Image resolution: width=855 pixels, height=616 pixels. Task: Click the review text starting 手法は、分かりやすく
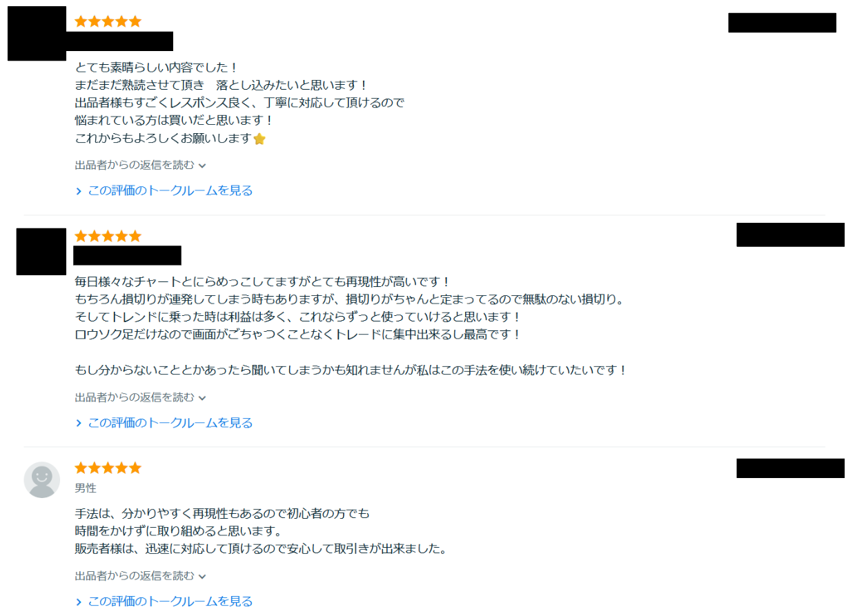(x=222, y=513)
